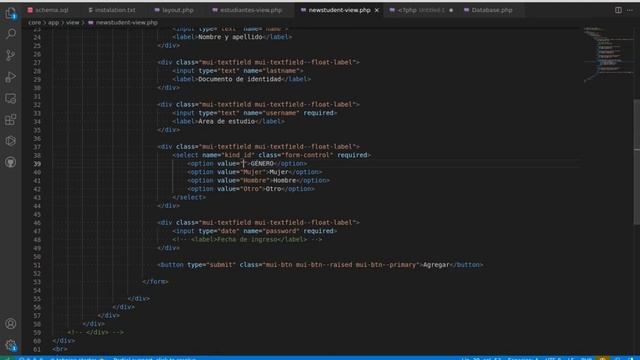Click the closing </form> tag

pyautogui.click(x=155, y=282)
